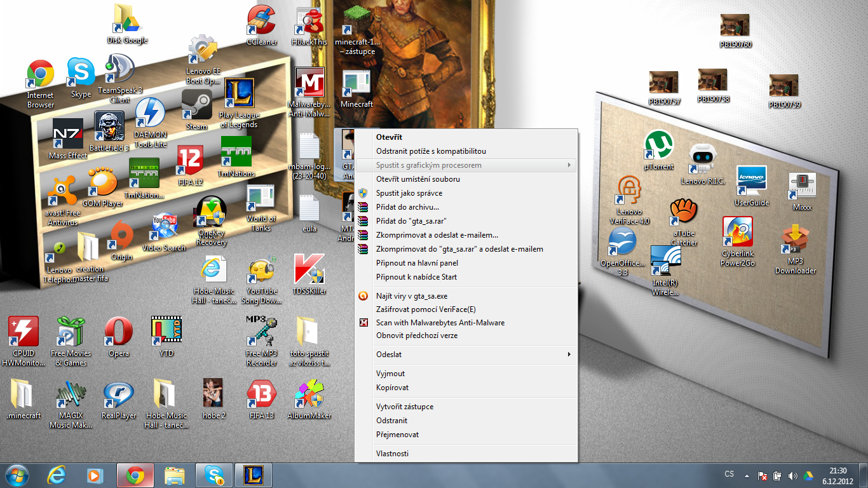The height and width of the screenshot is (488, 868).
Task: Choose Přejmenovat in context menu
Action: (x=466, y=435)
